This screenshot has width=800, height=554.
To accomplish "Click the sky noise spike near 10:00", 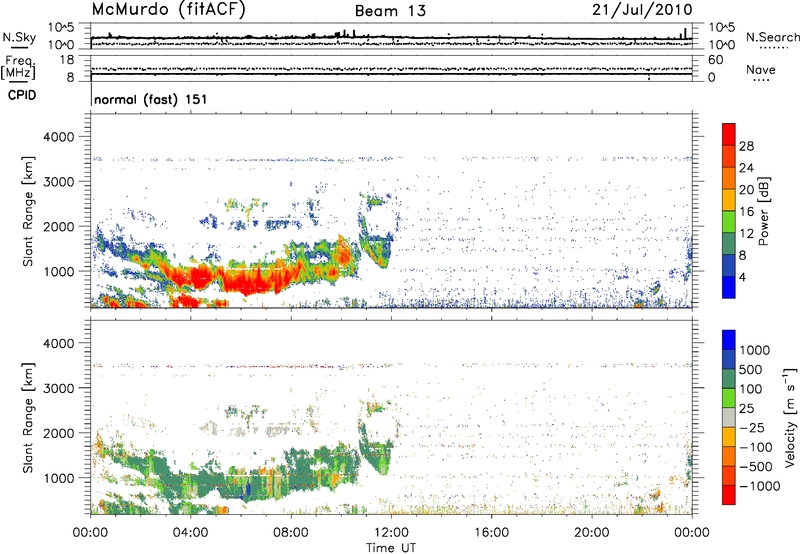I will [x=344, y=34].
